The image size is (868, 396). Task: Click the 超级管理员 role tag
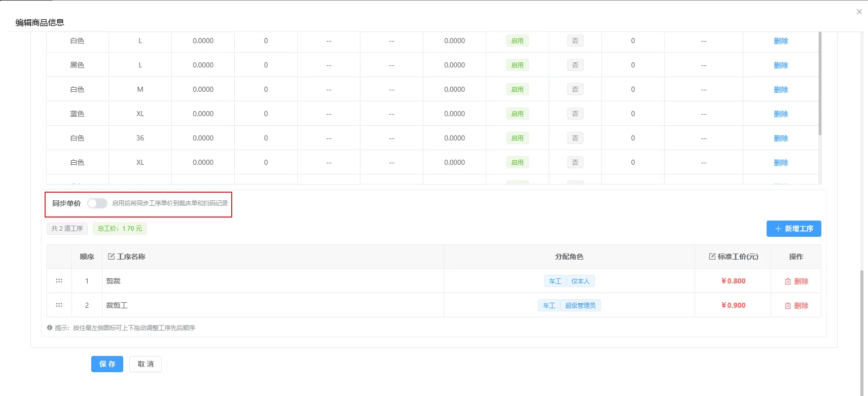[x=581, y=305]
